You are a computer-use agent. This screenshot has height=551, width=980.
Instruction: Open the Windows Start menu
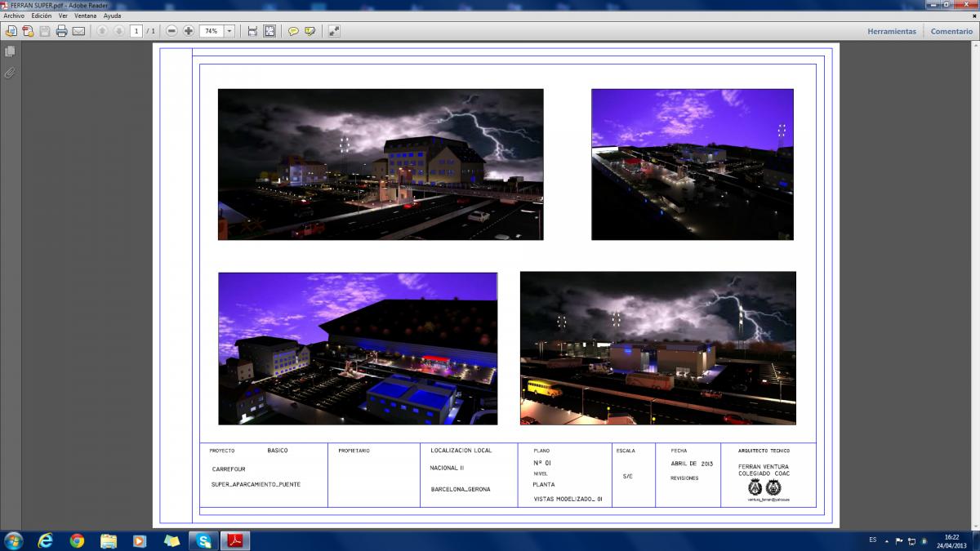(x=14, y=540)
